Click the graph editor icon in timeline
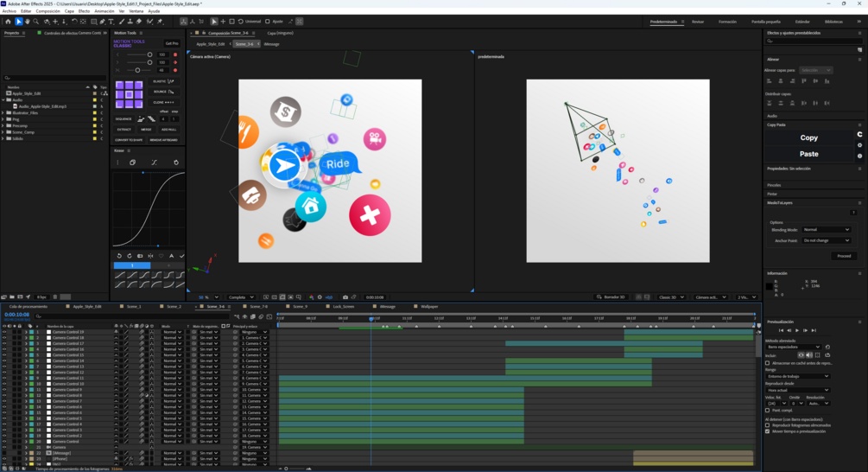 tap(269, 317)
